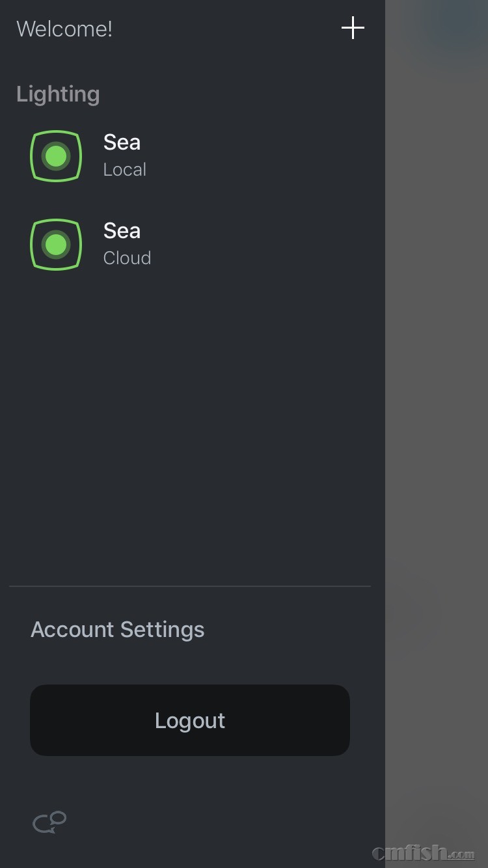
Task: Click the green light icon for Sea Local
Action: pos(56,156)
